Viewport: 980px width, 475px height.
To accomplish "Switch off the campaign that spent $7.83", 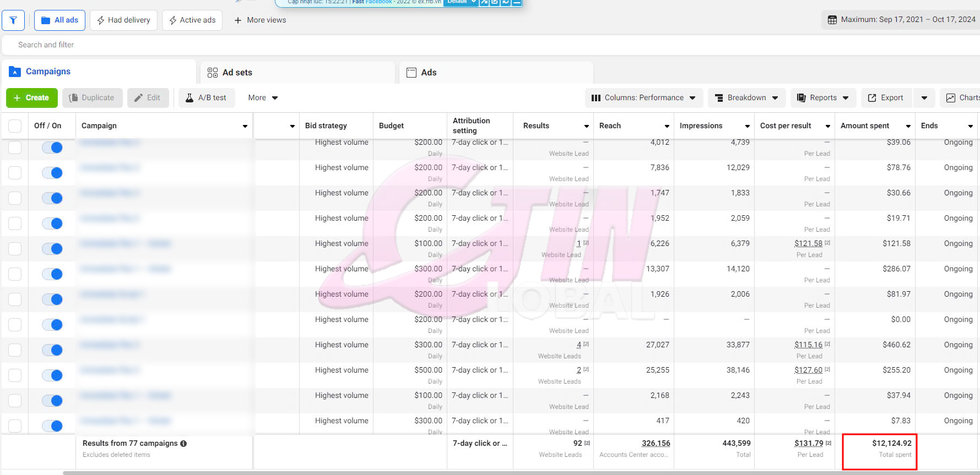I will (52, 426).
